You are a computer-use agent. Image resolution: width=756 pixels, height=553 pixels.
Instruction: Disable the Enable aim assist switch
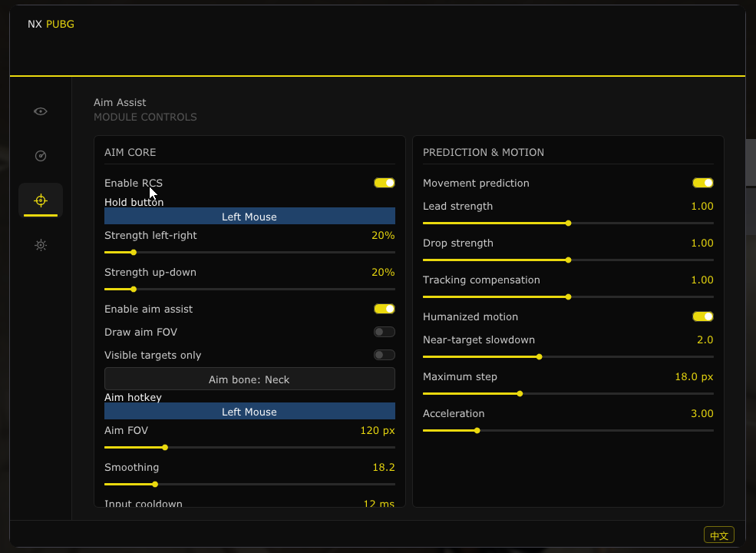click(385, 309)
